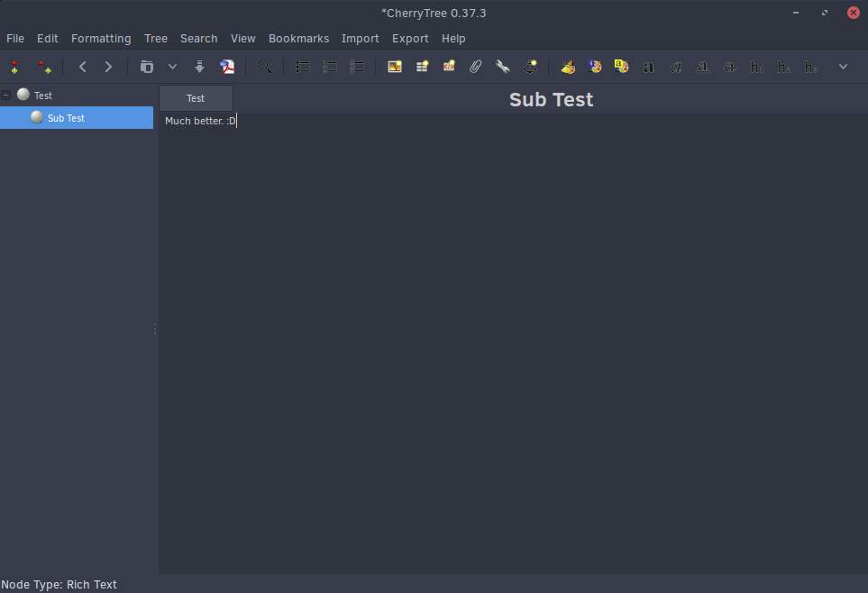This screenshot has height=593, width=868.
Task: Click the Sub Test node title header
Action: coord(551,100)
